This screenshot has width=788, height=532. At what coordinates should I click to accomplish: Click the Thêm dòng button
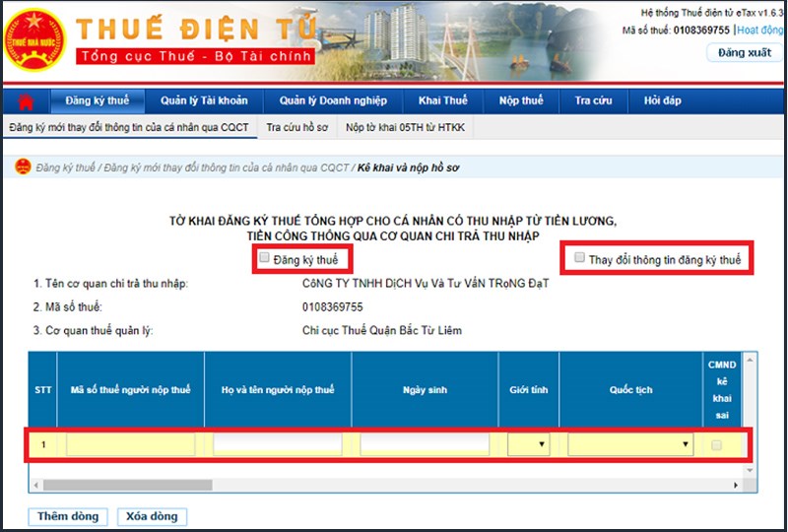(68, 516)
